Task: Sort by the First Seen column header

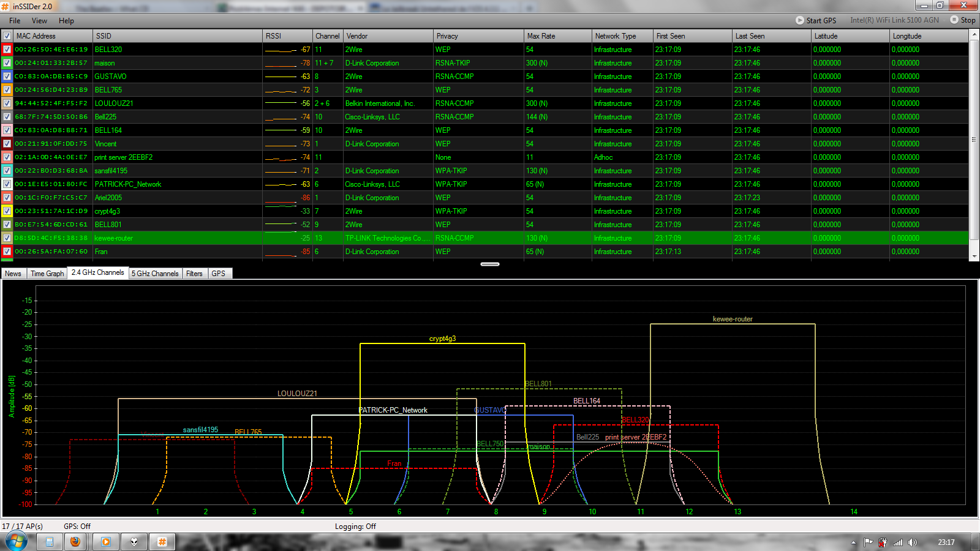Action: point(692,36)
